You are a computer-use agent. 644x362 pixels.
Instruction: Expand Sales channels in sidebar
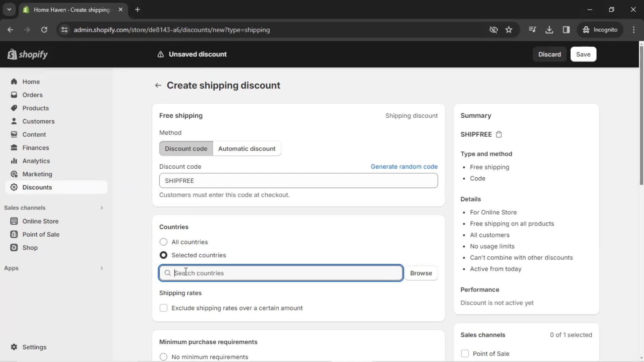click(x=102, y=208)
